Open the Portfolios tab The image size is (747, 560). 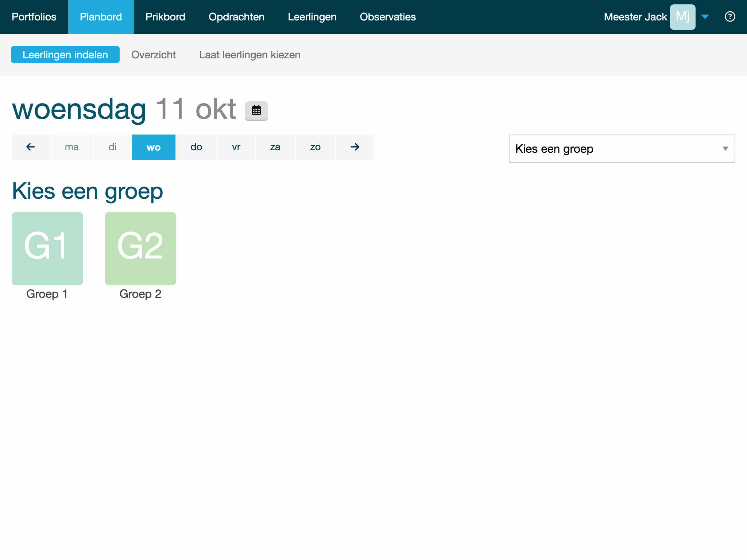[34, 17]
